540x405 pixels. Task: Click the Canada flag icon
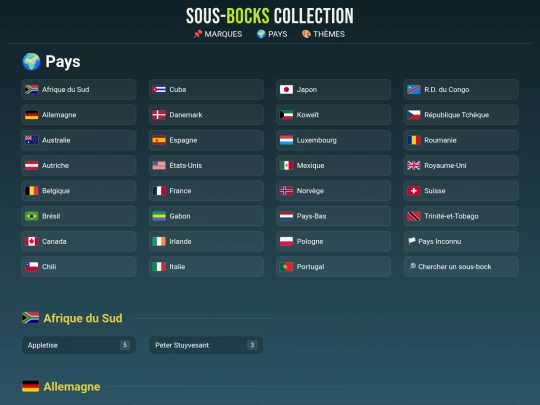pyautogui.click(x=31, y=241)
